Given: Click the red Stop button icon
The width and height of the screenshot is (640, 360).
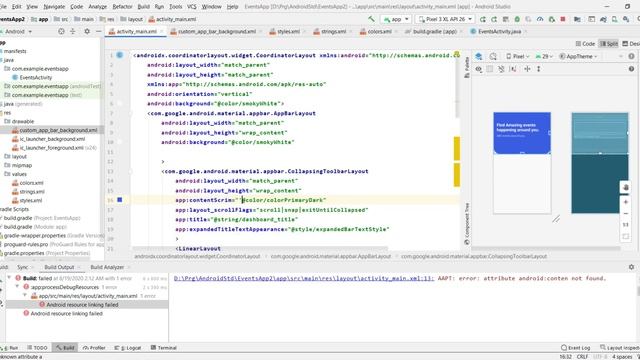Looking at the screenshot, I should pyautogui.click(x=563, y=19).
